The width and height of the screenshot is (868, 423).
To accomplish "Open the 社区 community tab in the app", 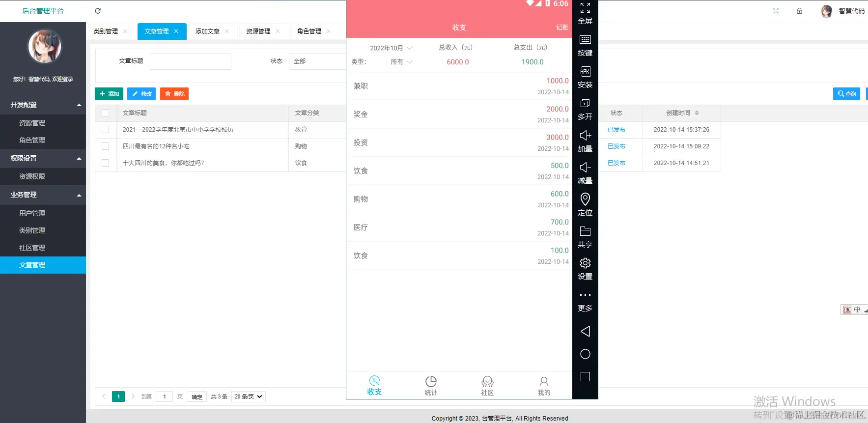I will (487, 386).
